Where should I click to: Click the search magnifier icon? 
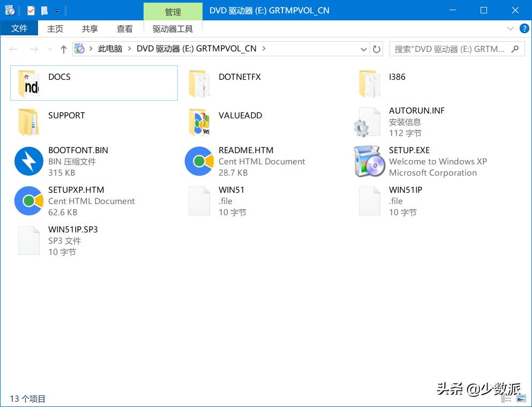point(513,48)
